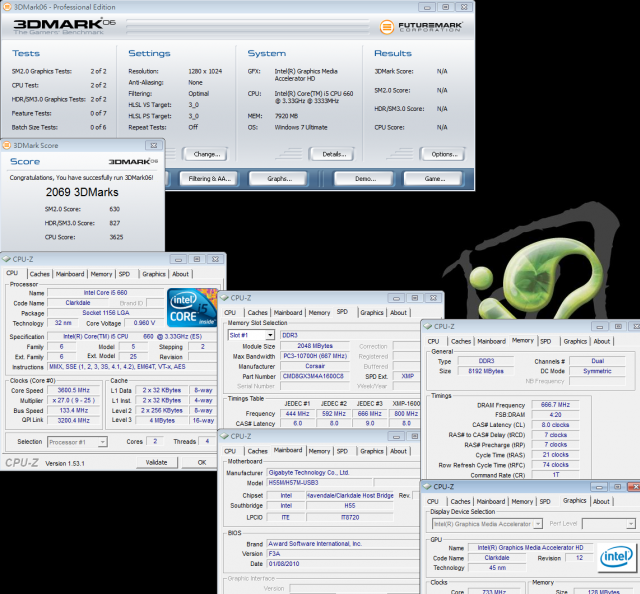Screen dimensions: 640x594
Task: Click the Options... results button
Action: 444,154
